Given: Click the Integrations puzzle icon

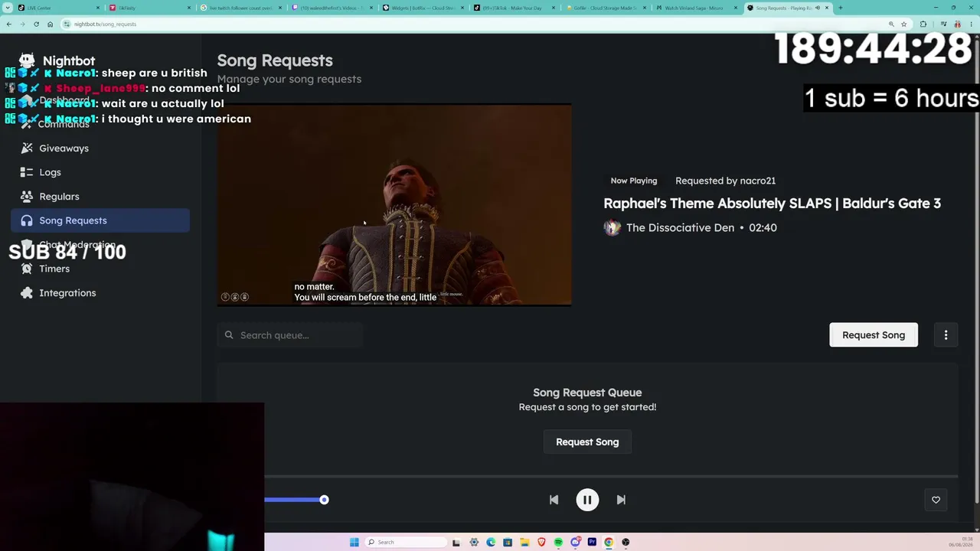Looking at the screenshot, I should coord(27,292).
